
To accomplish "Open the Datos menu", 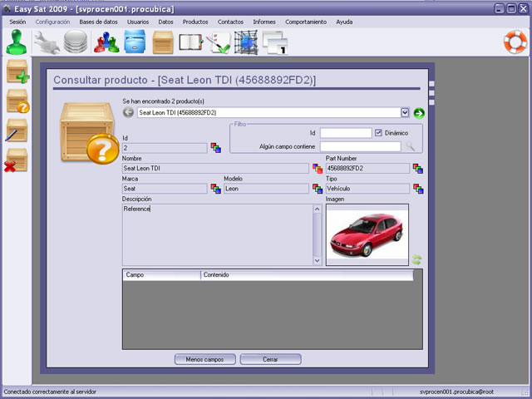I will [165, 22].
